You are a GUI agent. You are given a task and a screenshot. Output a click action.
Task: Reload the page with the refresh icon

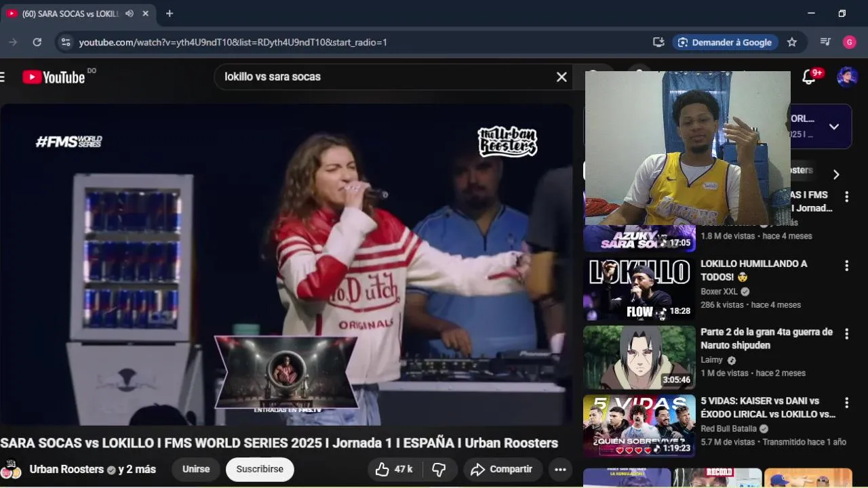click(x=37, y=42)
